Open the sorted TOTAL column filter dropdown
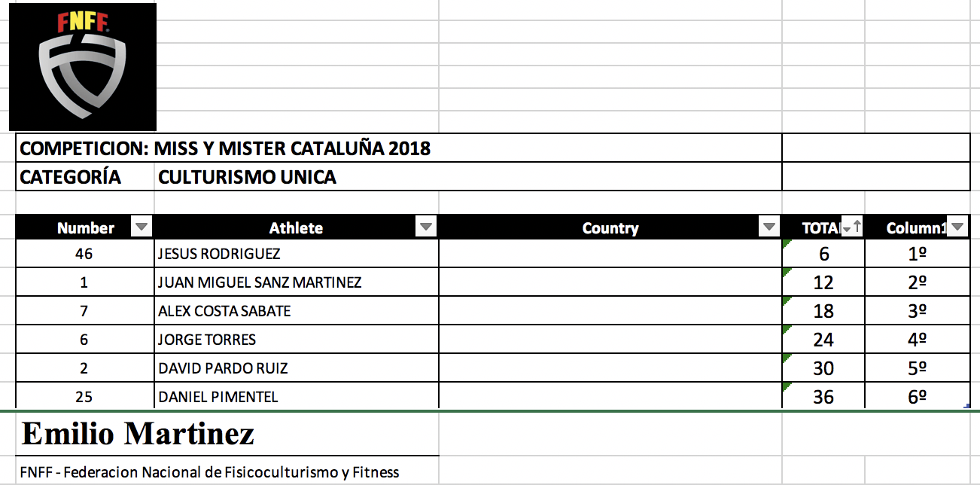Viewport: 980px width, 485px height. [852, 227]
